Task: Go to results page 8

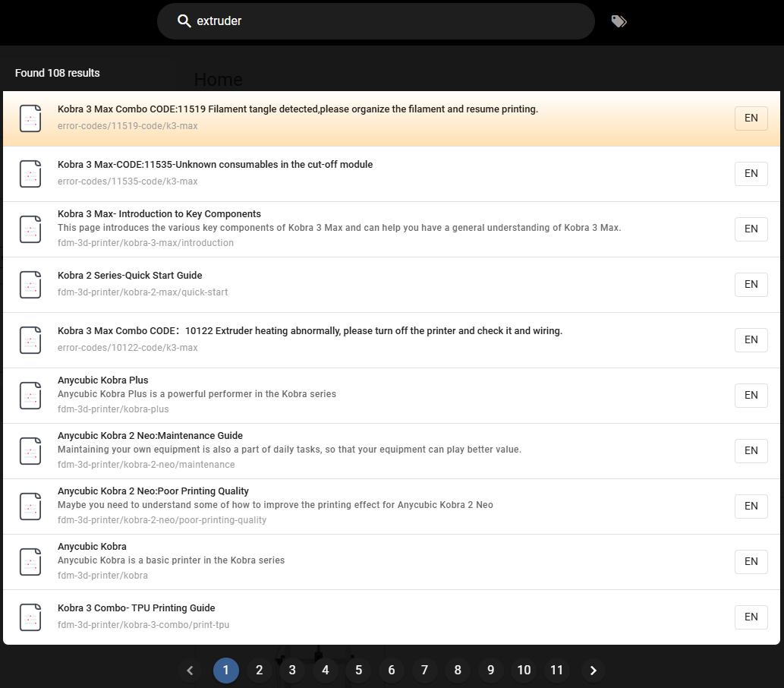Action: tap(458, 671)
